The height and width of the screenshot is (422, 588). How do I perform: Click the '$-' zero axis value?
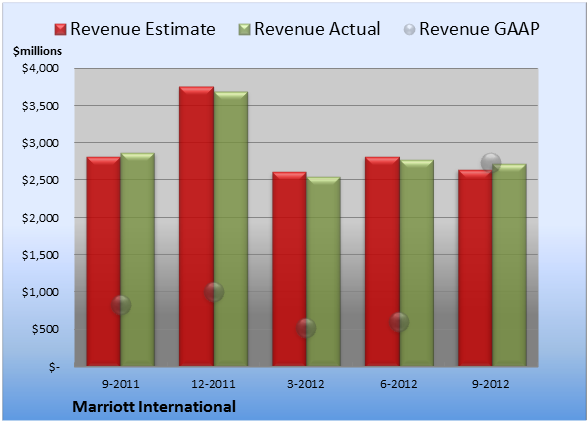[x=54, y=367]
